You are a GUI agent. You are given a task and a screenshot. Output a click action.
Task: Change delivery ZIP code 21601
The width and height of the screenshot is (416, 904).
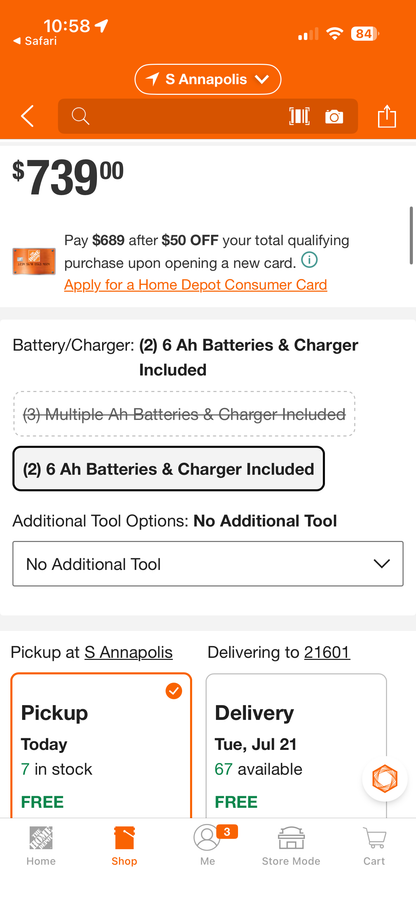[327, 653]
